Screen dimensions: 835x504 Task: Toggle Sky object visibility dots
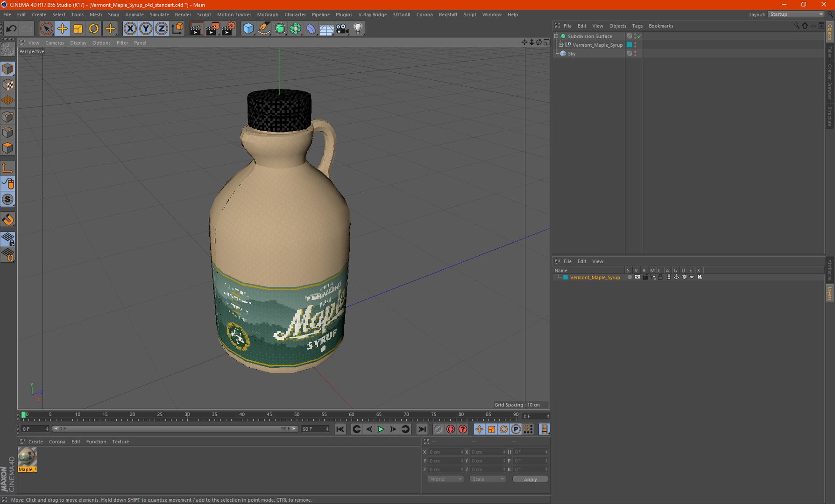coord(635,54)
